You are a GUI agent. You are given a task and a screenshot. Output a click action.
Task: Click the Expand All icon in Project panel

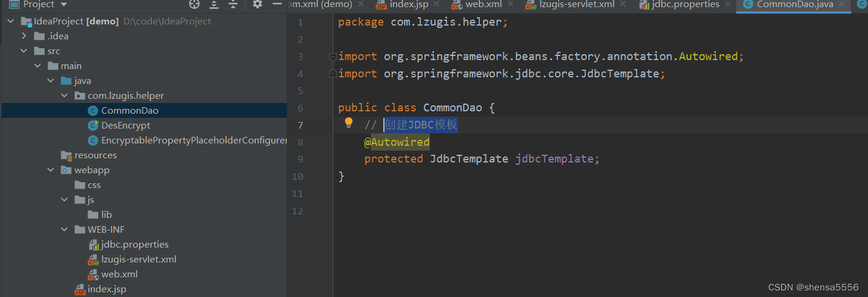pos(214,4)
